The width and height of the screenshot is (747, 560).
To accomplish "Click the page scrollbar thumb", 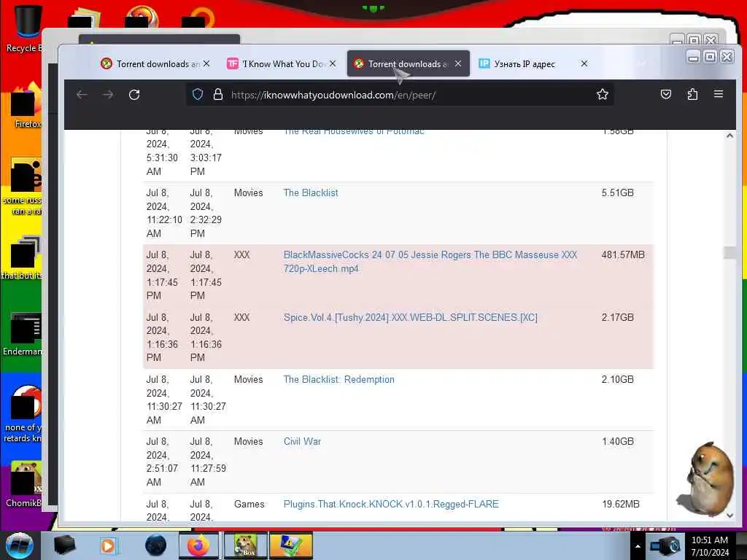I will [729, 253].
